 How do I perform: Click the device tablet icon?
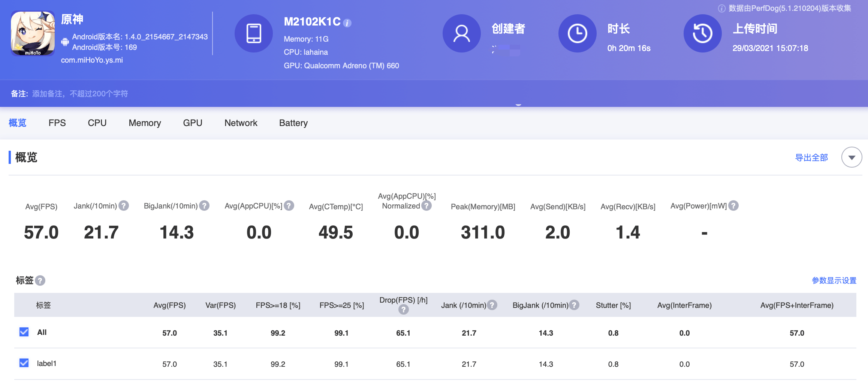click(254, 33)
